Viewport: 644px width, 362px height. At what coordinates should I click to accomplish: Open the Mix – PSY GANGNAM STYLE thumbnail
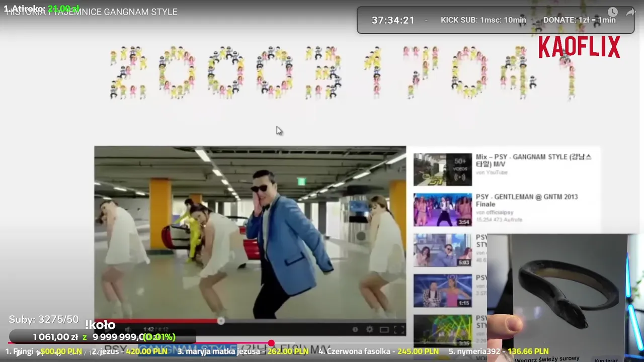443,169
